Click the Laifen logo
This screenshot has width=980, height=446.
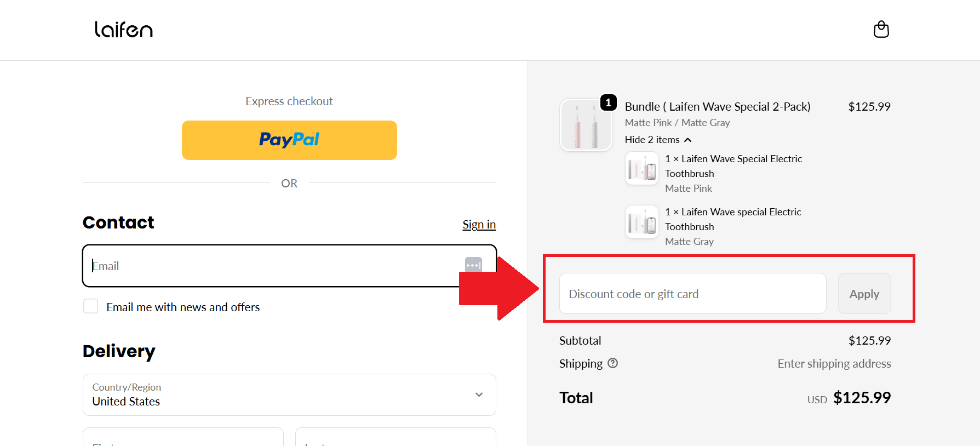point(124,30)
